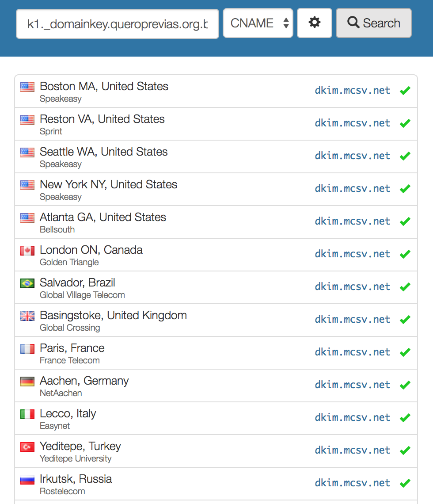Click the dkim.mcsv.net result for London ON
The width and height of the screenshot is (433, 504).
353,254
